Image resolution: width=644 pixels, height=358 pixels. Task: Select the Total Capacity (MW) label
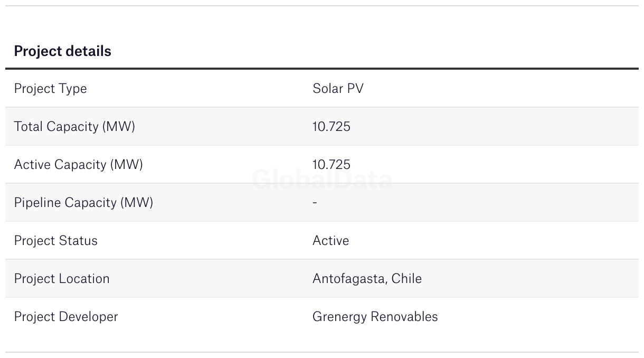(74, 127)
